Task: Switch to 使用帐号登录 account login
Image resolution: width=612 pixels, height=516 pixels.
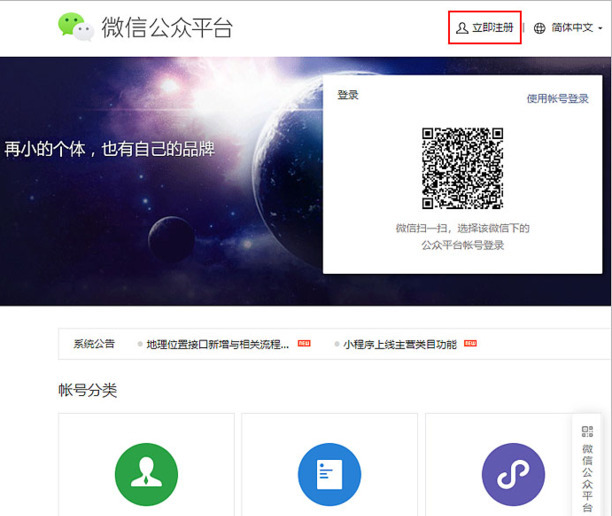Action: [x=557, y=98]
